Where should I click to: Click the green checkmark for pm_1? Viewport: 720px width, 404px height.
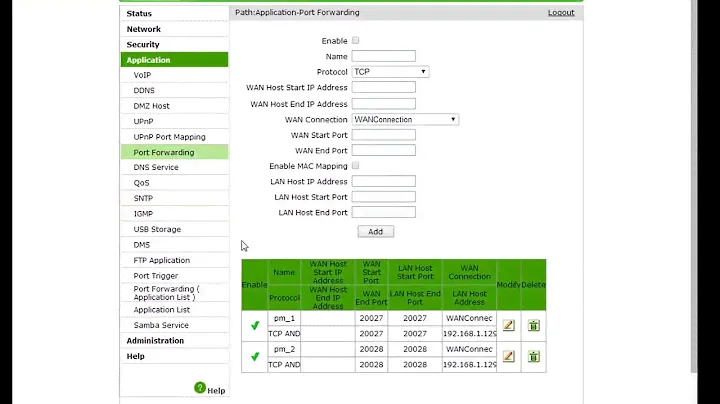point(254,325)
